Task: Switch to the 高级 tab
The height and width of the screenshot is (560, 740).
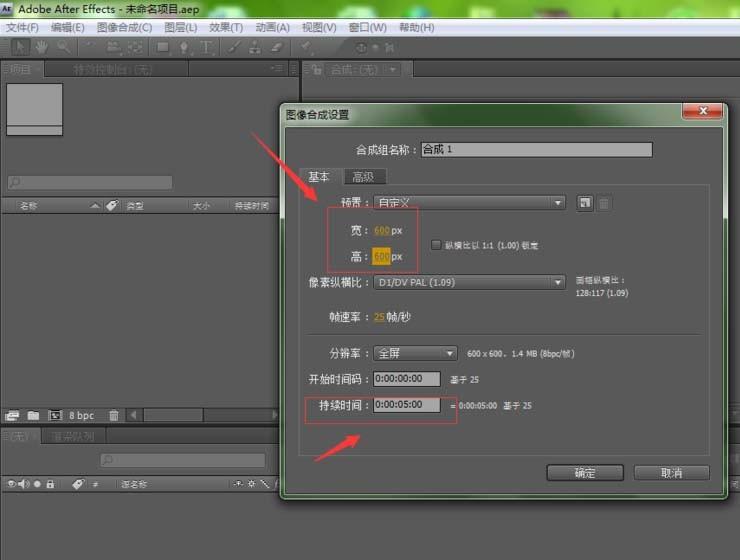Action: (362, 176)
